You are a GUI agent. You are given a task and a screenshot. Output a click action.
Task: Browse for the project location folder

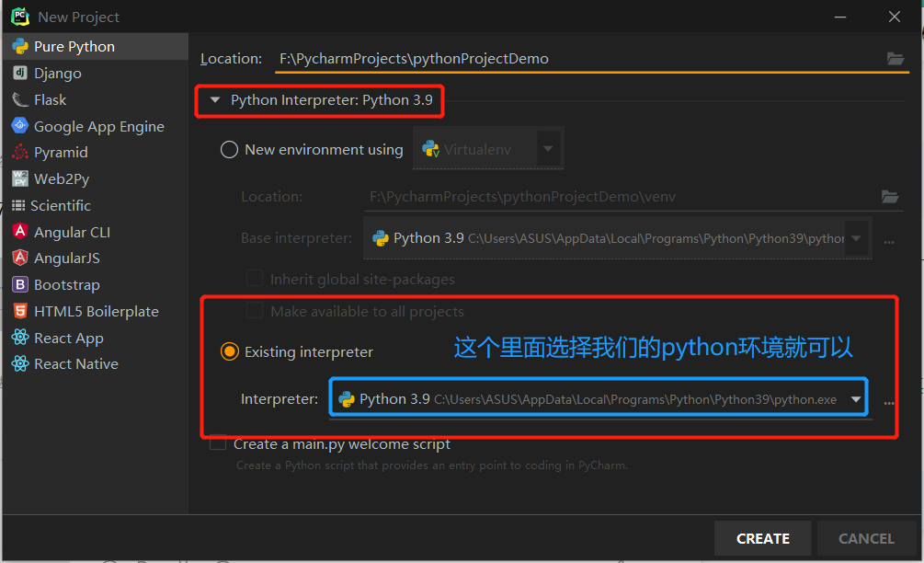point(895,58)
